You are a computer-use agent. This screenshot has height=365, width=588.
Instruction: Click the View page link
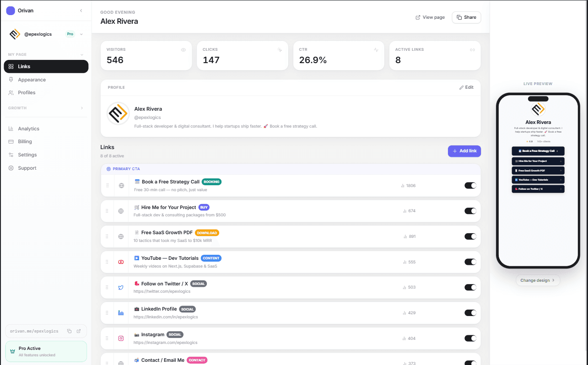430,17
